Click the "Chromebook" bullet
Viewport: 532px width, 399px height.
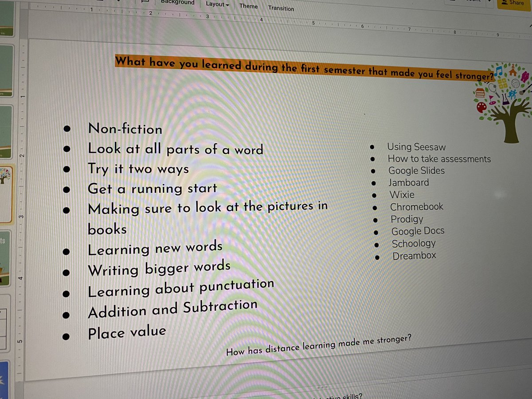(417, 207)
